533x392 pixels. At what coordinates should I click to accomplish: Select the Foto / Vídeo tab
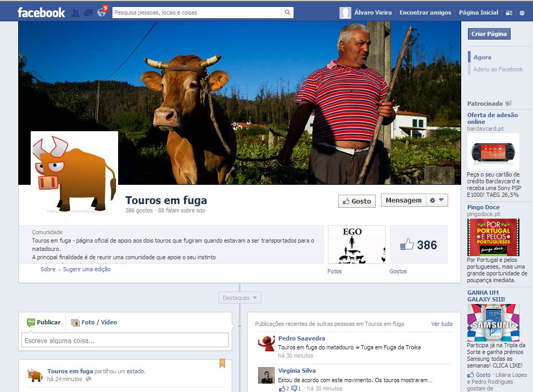[94, 322]
